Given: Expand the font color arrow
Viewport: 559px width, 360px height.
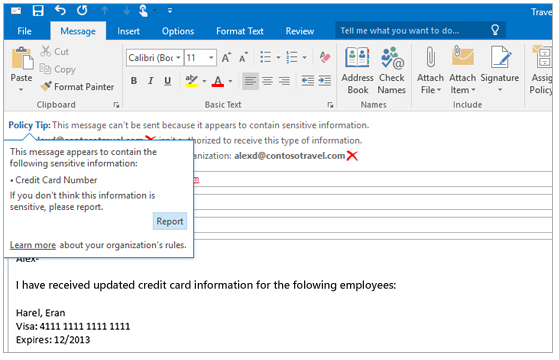Looking at the screenshot, I should (x=230, y=81).
